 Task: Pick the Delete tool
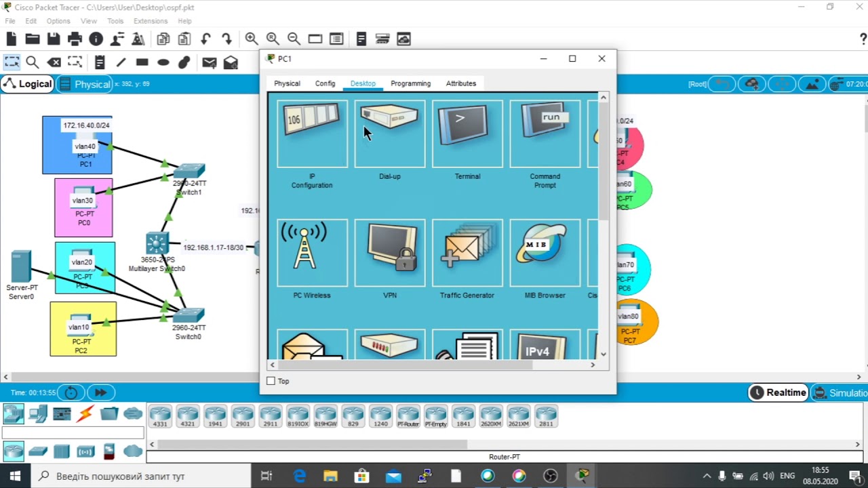pyautogui.click(x=54, y=62)
